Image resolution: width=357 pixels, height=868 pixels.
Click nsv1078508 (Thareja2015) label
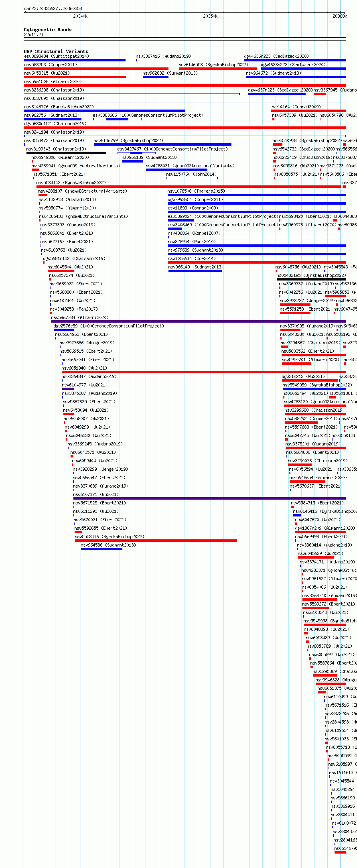[x=196, y=191]
